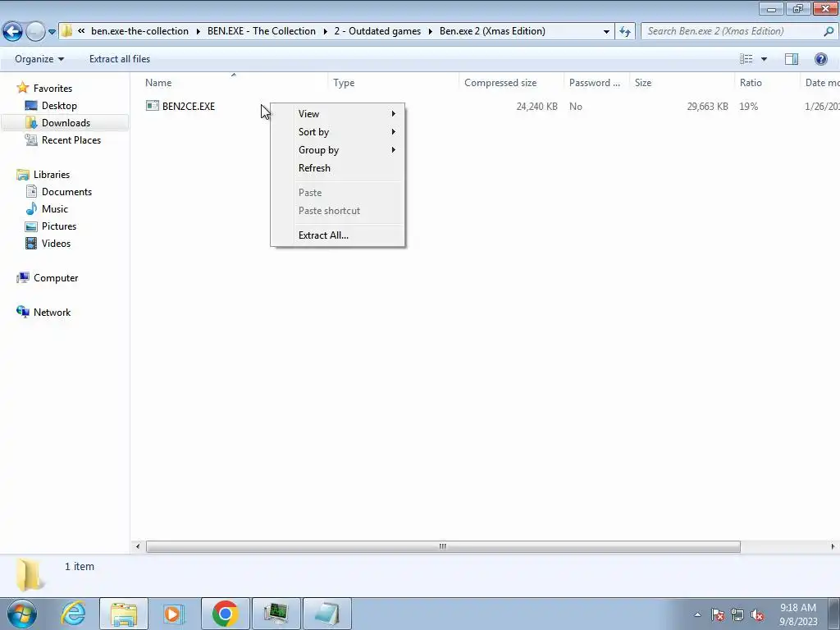Open Windows Media Player from taskbar

(x=174, y=614)
